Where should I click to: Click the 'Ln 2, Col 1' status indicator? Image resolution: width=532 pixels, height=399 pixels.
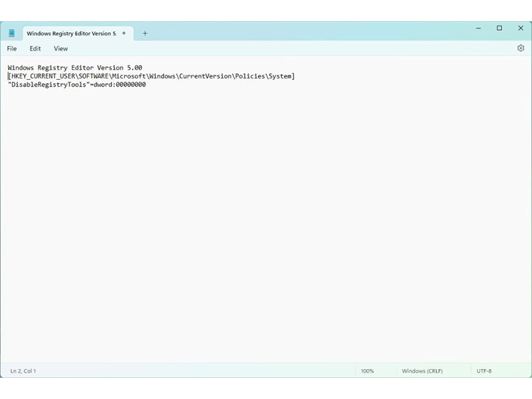pos(23,371)
